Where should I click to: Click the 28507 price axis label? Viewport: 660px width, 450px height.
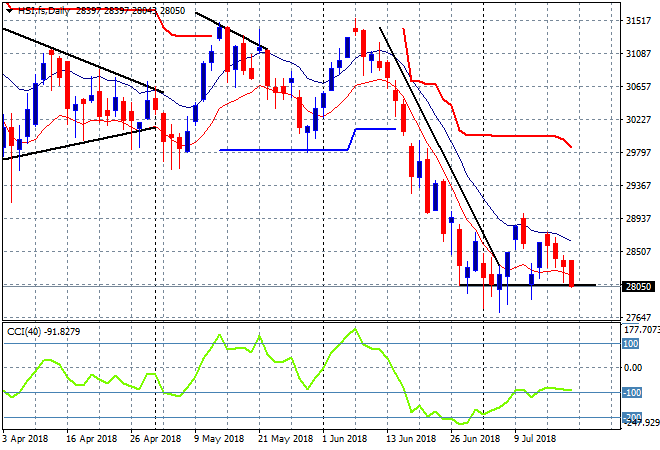639,251
